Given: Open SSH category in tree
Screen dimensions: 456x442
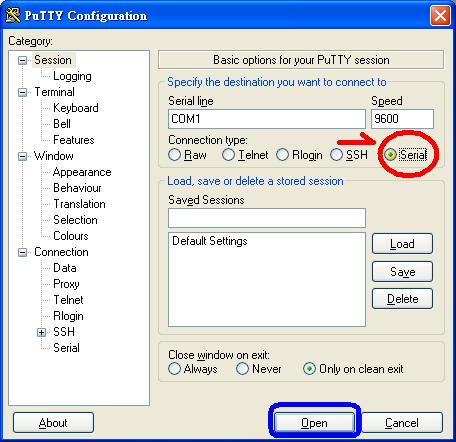Looking at the screenshot, I should [64, 332].
